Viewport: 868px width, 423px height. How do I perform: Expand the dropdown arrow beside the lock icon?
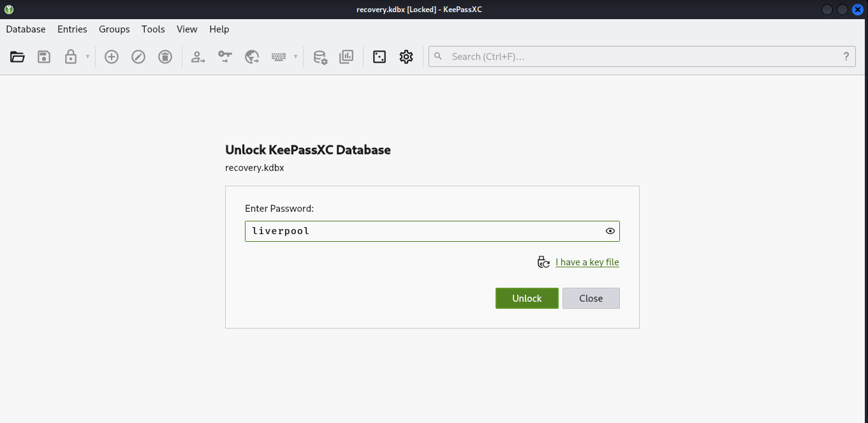tap(87, 57)
